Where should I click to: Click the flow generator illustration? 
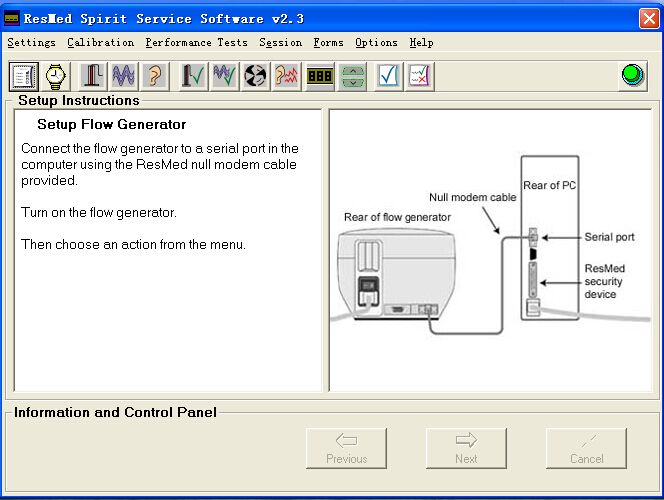tap(396, 274)
